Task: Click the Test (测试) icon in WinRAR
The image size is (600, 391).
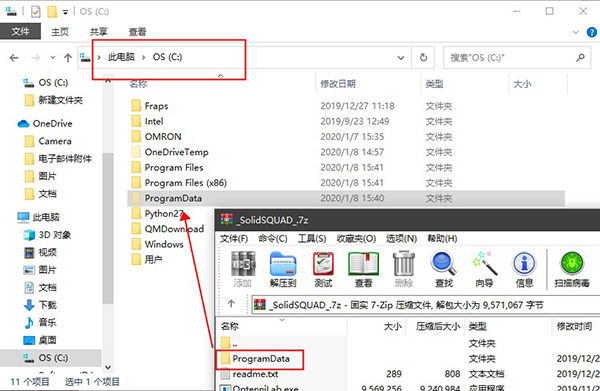Action: 323,269
